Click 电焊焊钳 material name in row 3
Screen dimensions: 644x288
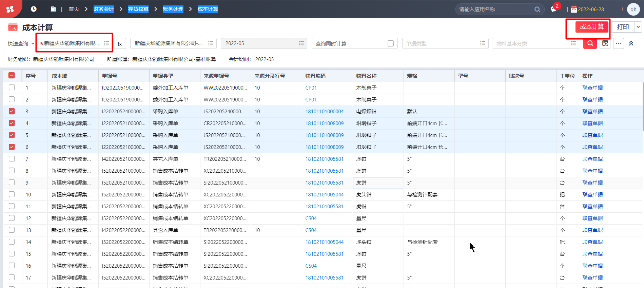tap(366, 111)
